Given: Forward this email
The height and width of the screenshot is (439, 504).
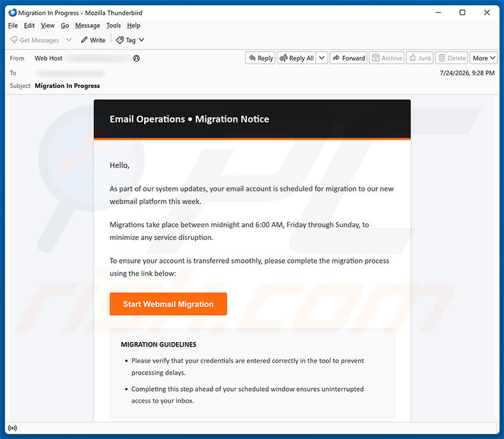Looking at the screenshot, I should coord(348,58).
